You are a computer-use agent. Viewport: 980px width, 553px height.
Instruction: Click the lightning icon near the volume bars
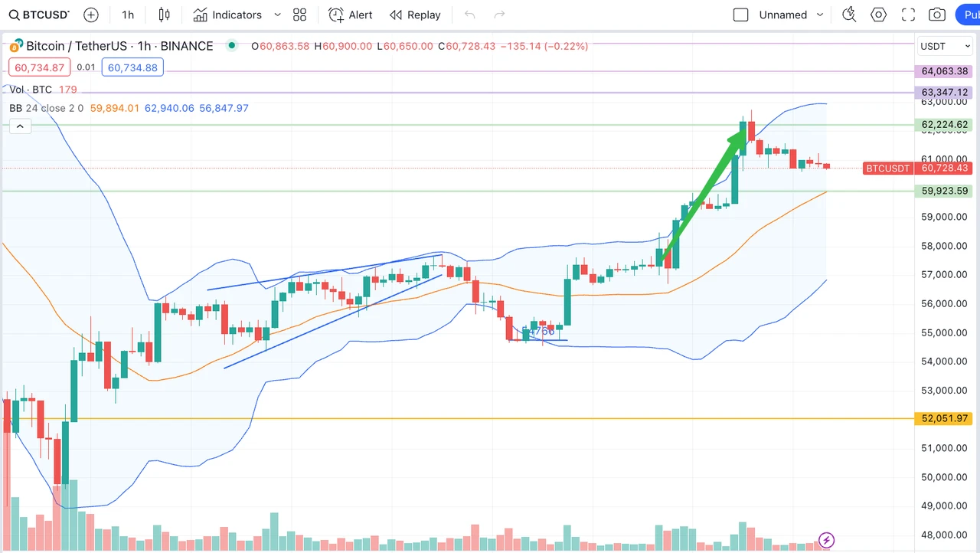[826, 540]
